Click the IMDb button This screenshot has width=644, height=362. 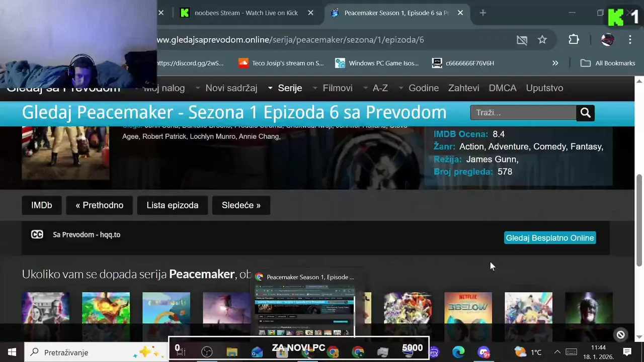point(41,205)
